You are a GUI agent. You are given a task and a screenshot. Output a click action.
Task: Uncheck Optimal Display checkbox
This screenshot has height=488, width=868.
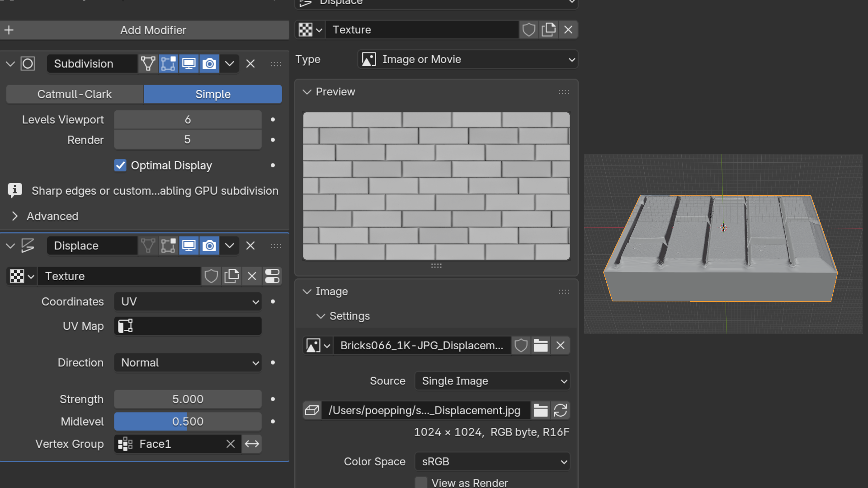tap(120, 165)
